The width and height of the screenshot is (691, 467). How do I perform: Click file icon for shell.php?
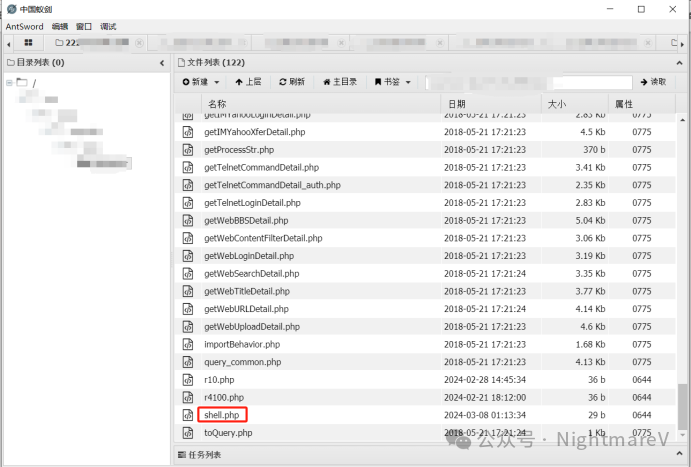(188, 415)
